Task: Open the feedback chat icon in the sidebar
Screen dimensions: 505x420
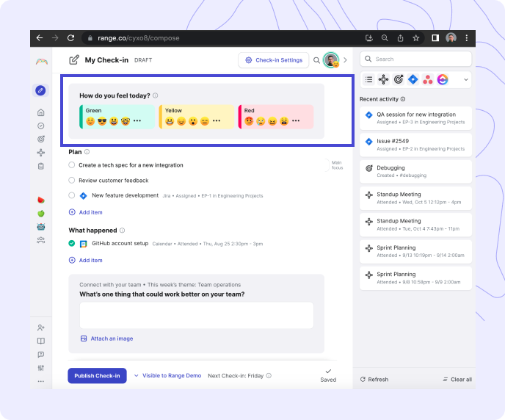Action: click(41, 355)
